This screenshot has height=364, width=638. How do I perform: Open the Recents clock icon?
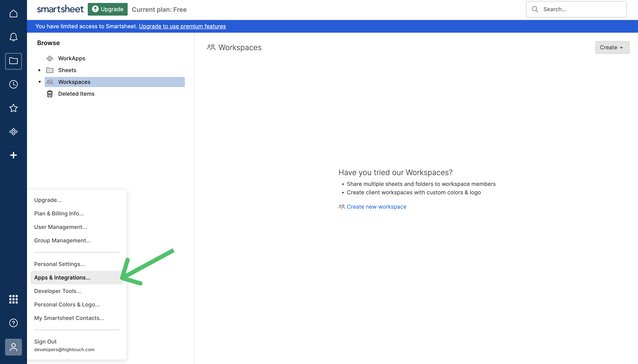(13, 85)
